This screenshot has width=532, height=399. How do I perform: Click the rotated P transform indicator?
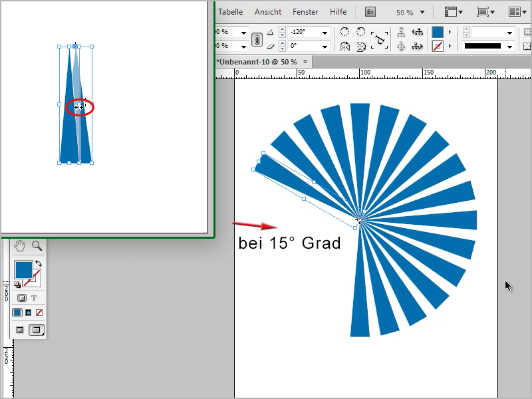point(380,40)
